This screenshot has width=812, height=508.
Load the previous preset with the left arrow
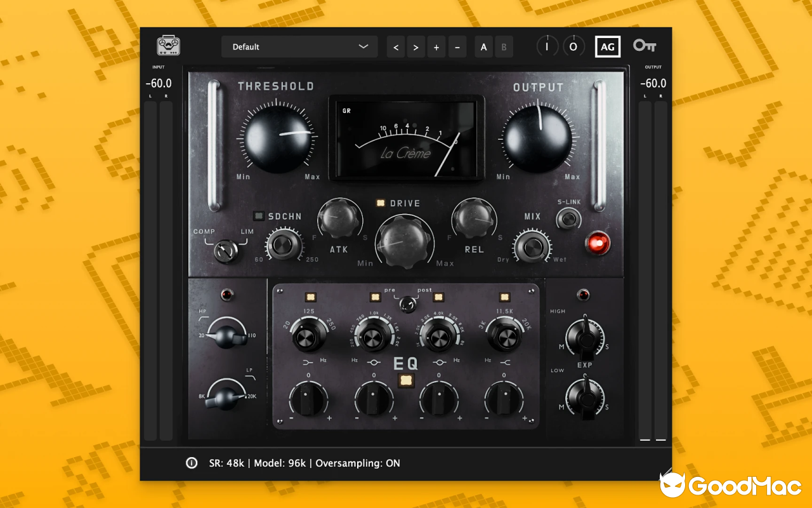click(395, 46)
